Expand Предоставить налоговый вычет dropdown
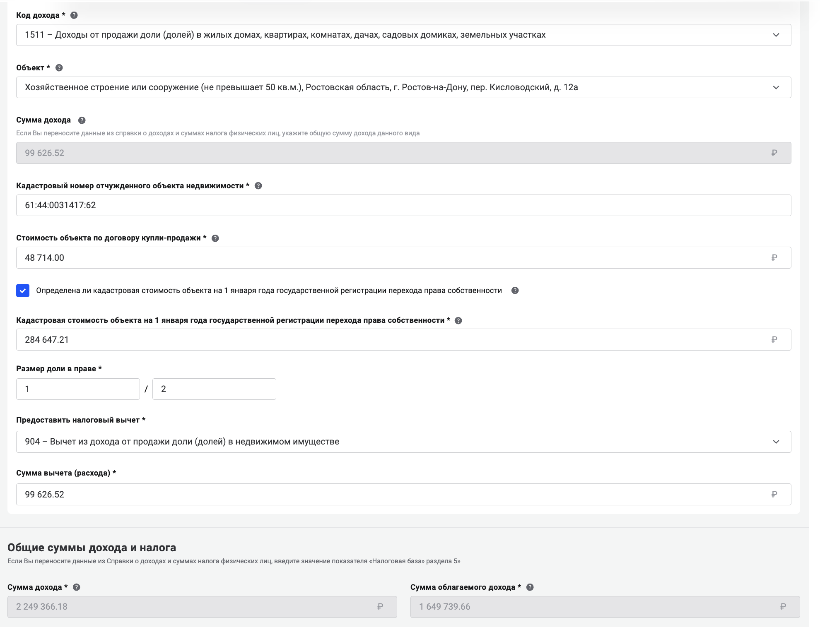The height and width of the screenshot is (644, 820). coord(776,442)
